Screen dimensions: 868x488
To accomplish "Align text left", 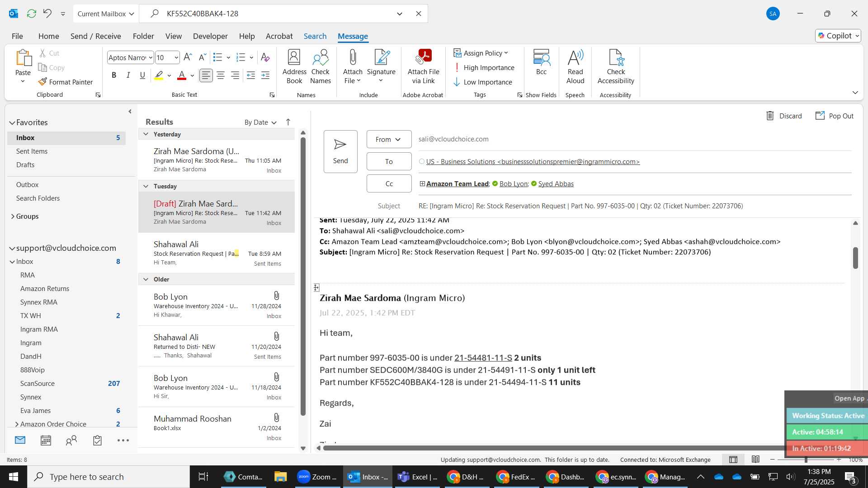I will click(206, 75).
